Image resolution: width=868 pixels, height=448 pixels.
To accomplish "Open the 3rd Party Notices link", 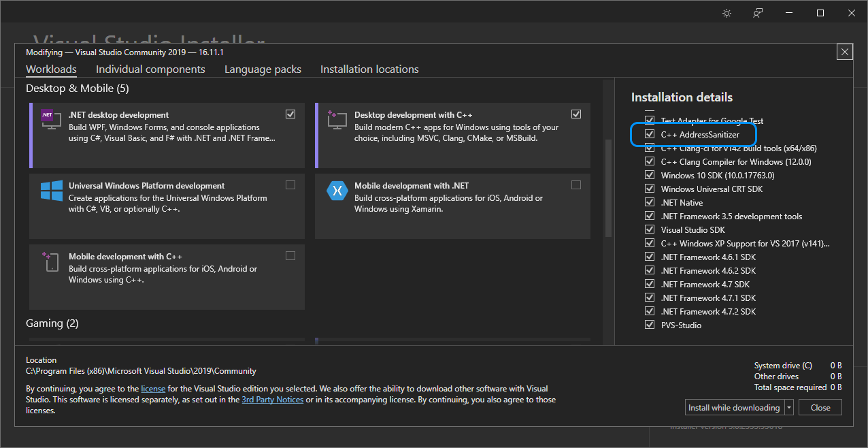I will click(273, 400).
